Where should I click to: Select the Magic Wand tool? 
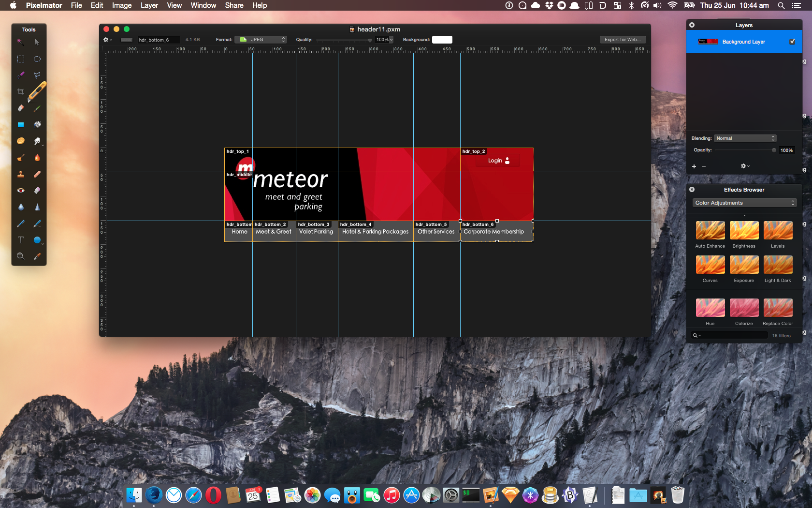point(20,43)
